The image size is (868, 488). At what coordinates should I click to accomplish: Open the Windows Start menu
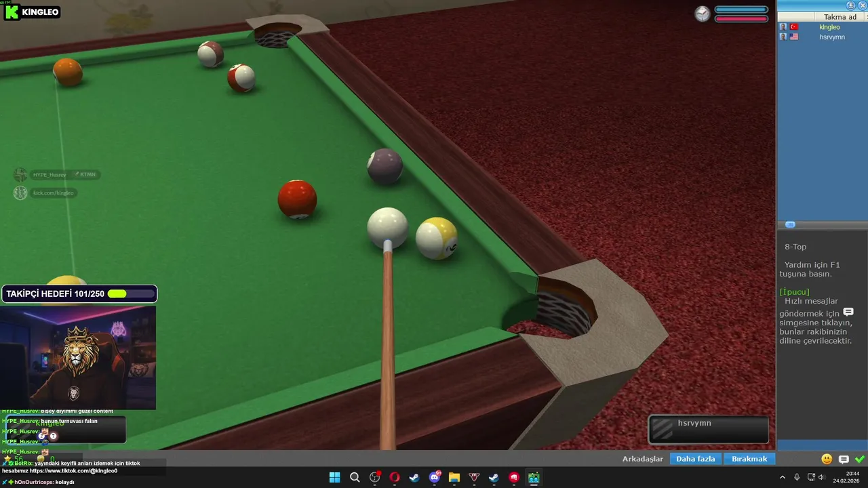(x=334, y=477)
